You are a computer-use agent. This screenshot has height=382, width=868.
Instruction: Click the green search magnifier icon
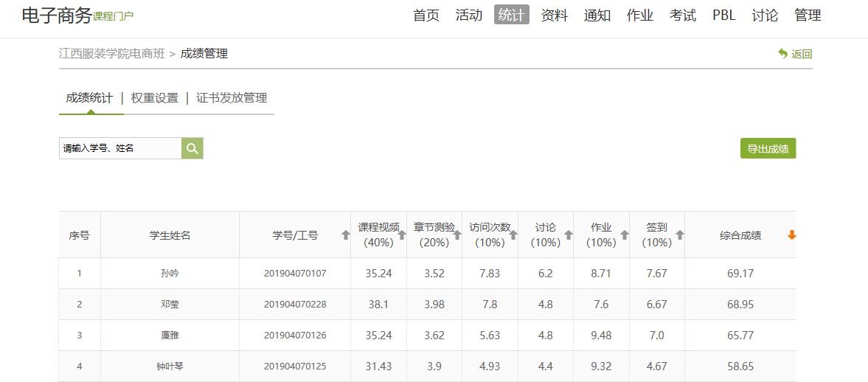(192, 148)
